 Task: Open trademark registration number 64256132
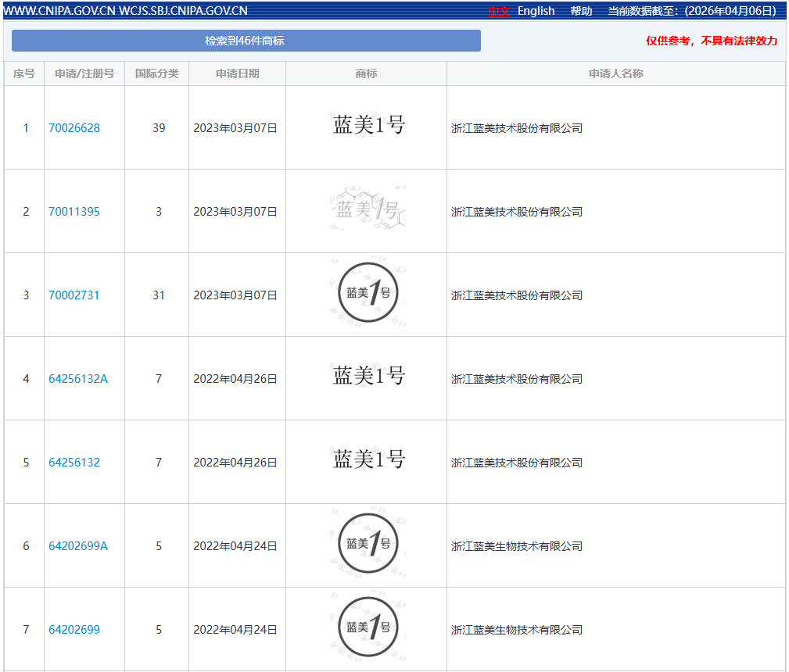74,462
